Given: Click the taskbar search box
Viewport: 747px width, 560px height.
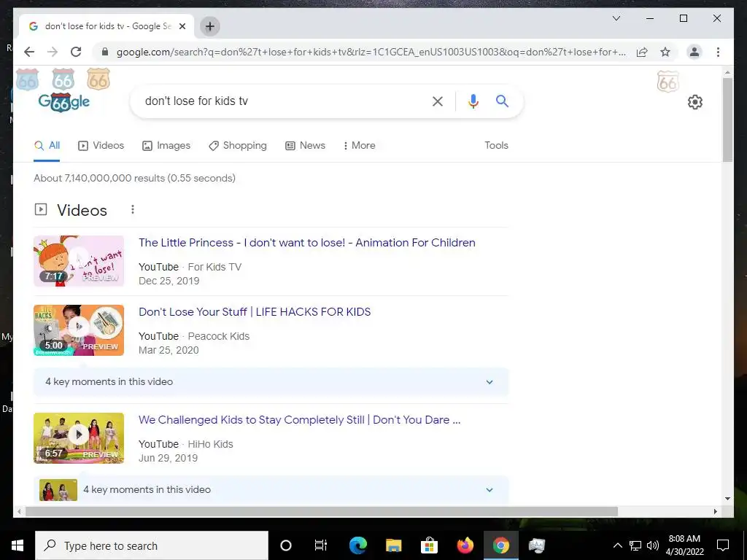Looking at the screenshot, I should [152, 545].
